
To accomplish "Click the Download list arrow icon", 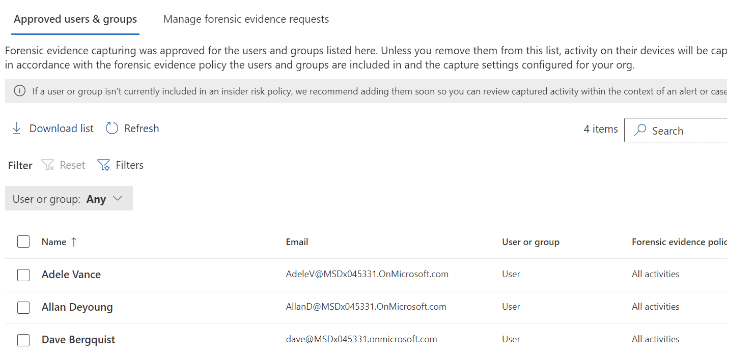I will pos(17,128).
